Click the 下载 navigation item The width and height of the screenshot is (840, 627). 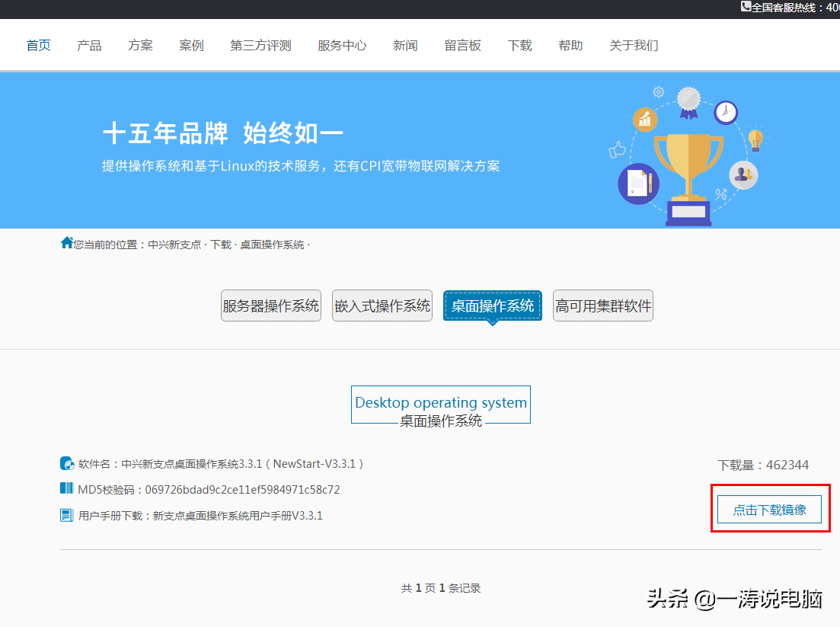519,46
